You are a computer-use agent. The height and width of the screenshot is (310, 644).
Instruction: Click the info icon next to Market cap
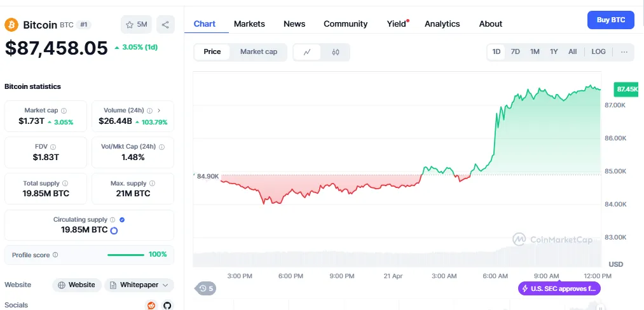tap(64, 111)
